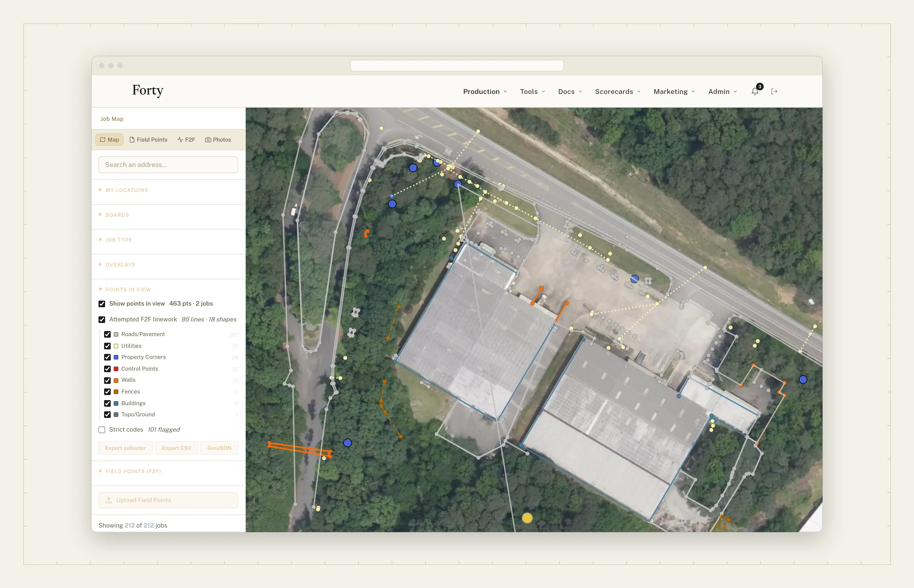Uncheck the Utilities layer

pos(107,346)
